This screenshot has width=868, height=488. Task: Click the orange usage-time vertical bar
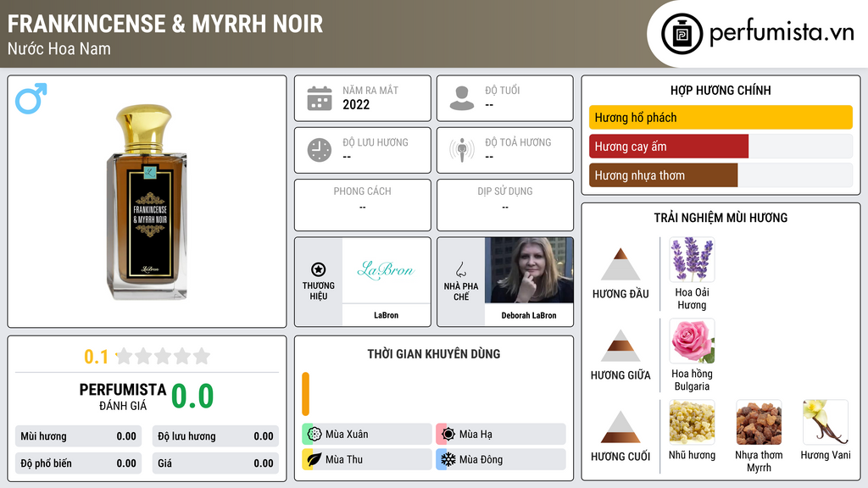(305, 394)
